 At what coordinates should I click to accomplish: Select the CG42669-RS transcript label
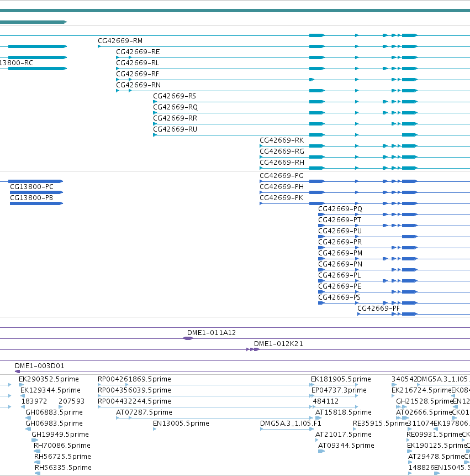coord(175,96)
